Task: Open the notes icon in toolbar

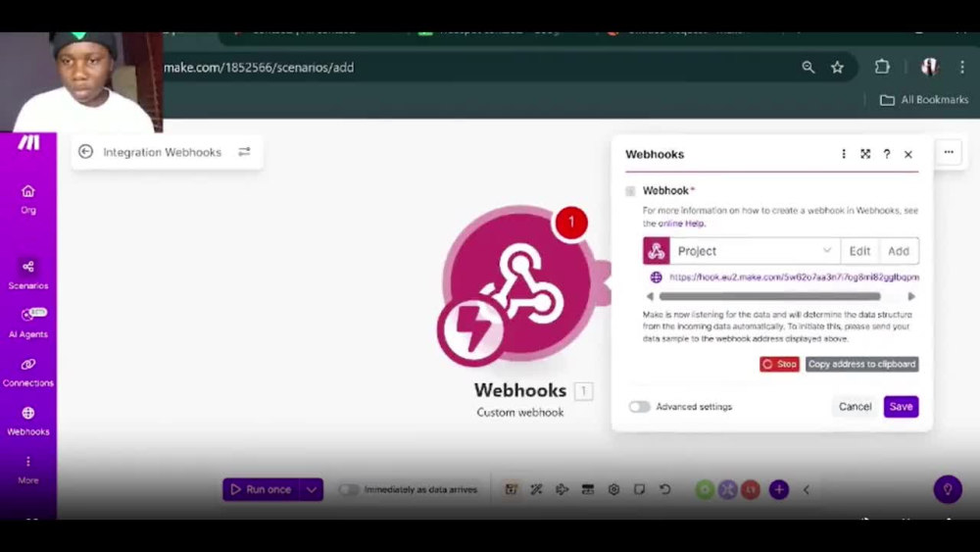Action: tap(639, 489)
